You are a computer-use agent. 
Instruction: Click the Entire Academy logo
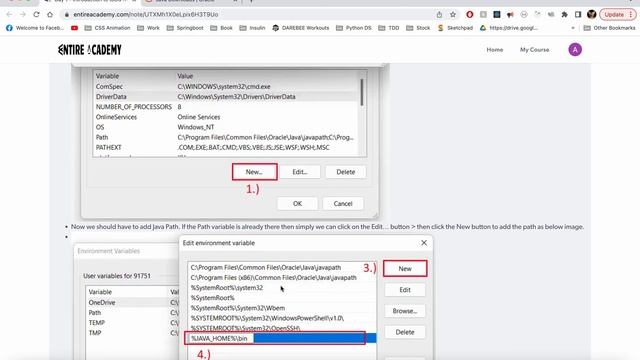[90, 50]
